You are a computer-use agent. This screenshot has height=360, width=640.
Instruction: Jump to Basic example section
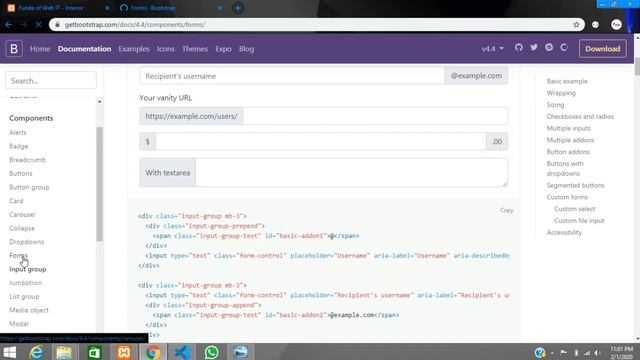(567, 81)
